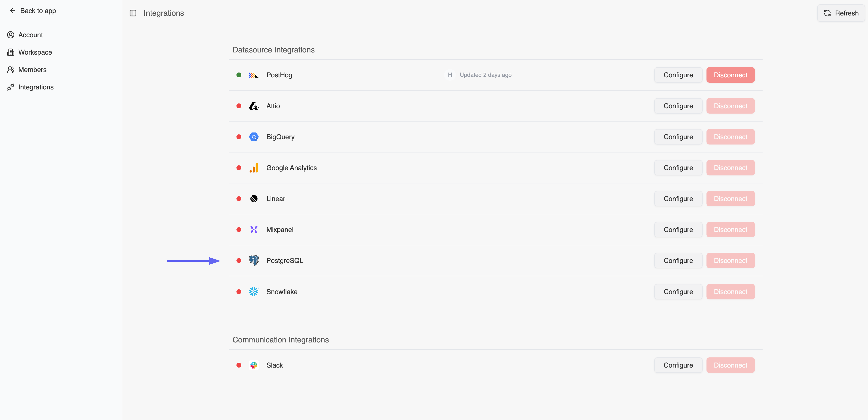Toggle the red status indicator for Slack
This screenshot has width=868, height=420.
(x=239, y=365)
